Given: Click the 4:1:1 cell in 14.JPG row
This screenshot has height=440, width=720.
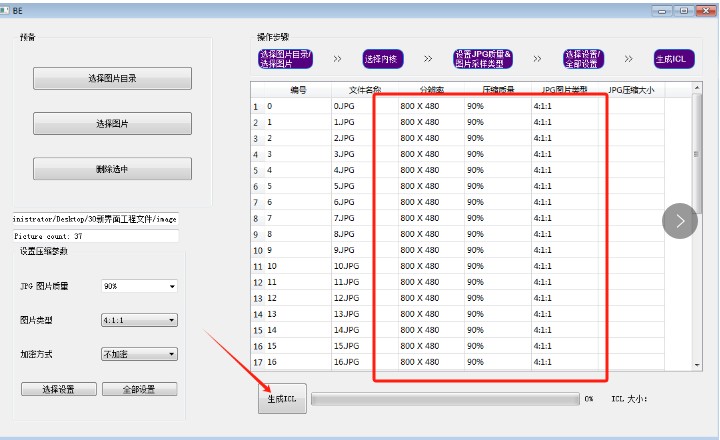Looking at the screenshot, I should (x=565, y=330).
